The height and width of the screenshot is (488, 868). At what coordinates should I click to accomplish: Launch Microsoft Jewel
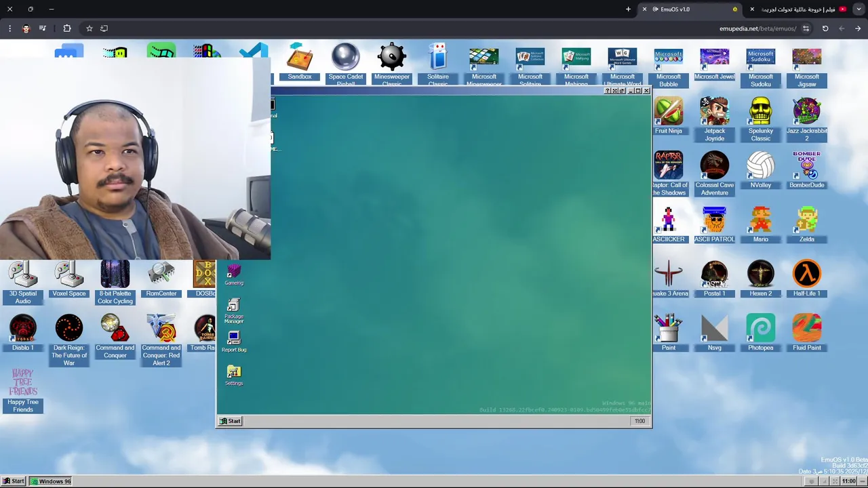click(715, 64)
